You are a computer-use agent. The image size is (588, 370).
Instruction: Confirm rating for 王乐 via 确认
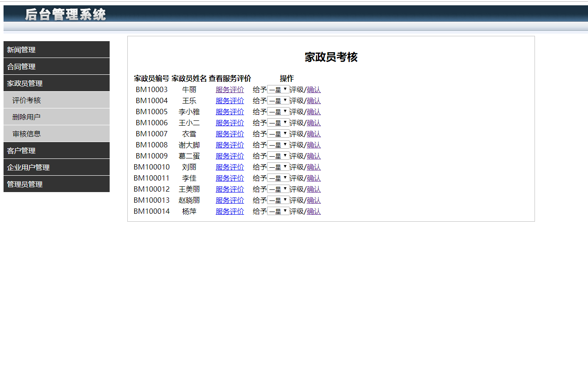point(313,100)
